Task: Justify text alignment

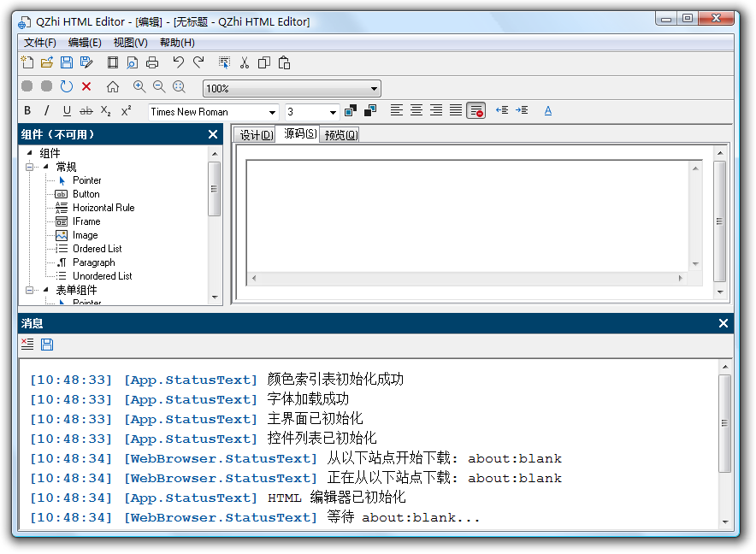Action: coord(456,110)
